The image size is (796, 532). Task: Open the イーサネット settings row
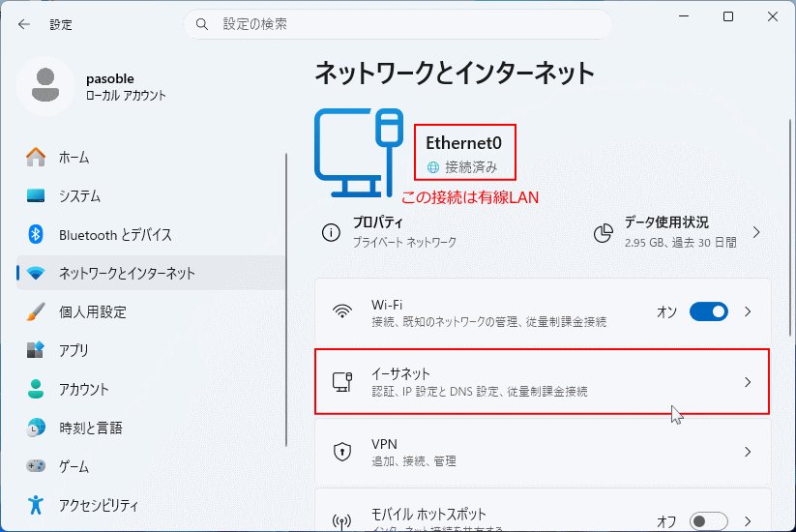point(543,382)
